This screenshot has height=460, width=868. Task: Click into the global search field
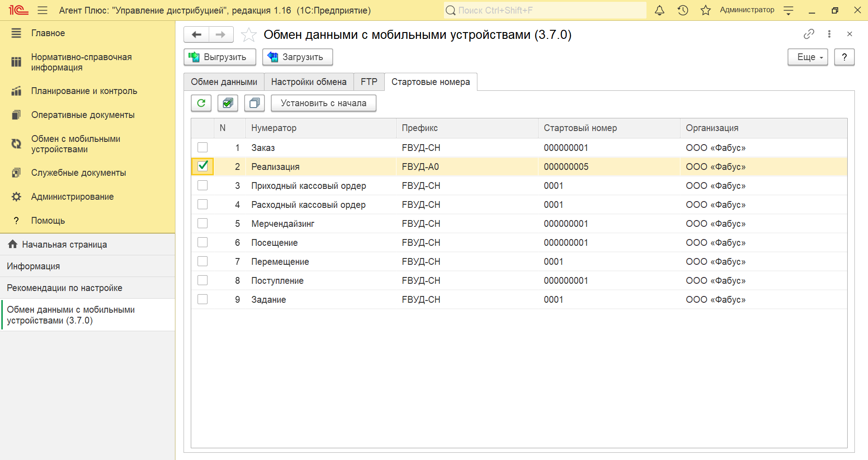click(x=545, y=10)
